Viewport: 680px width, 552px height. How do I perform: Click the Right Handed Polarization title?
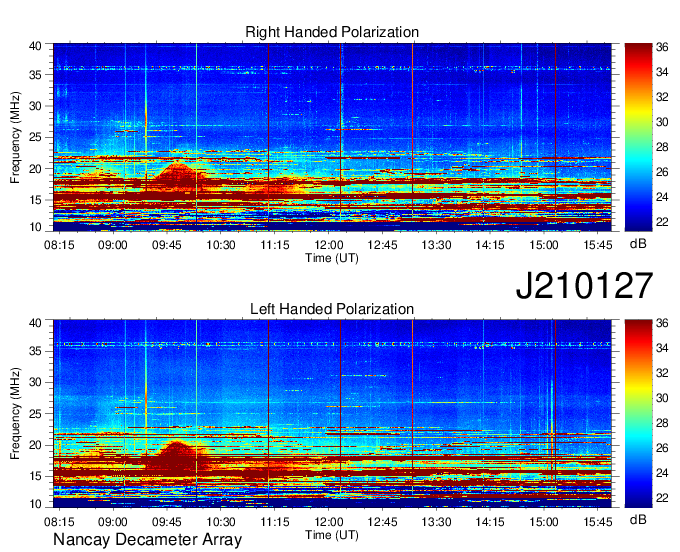pos(332,32)
